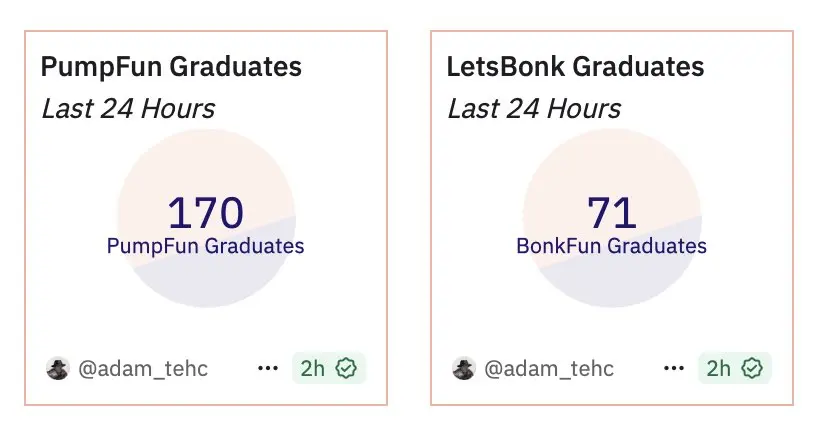Click the verified checkmark badge on PumpFun card
818x434 pixels.
tap(346, 368)
